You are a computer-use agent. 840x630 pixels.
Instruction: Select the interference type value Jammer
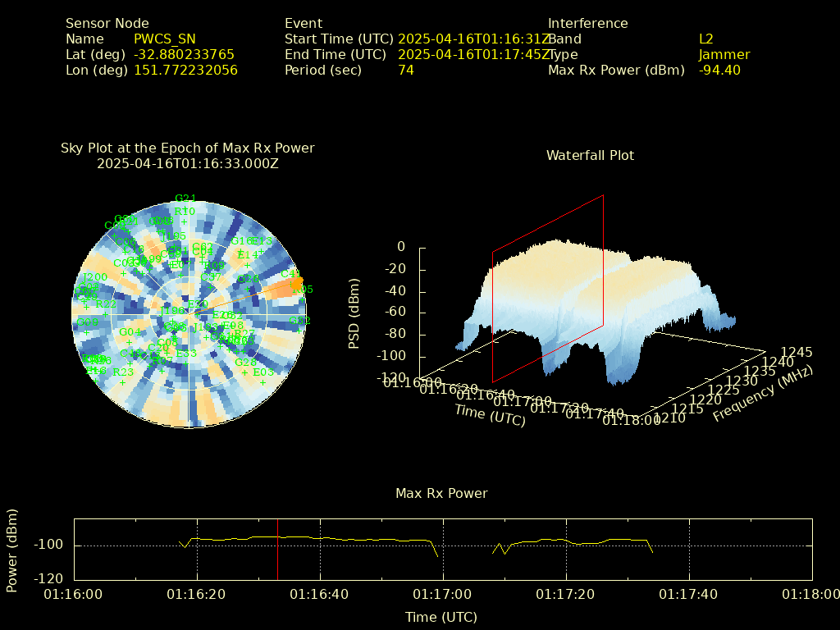pos(724,55)
